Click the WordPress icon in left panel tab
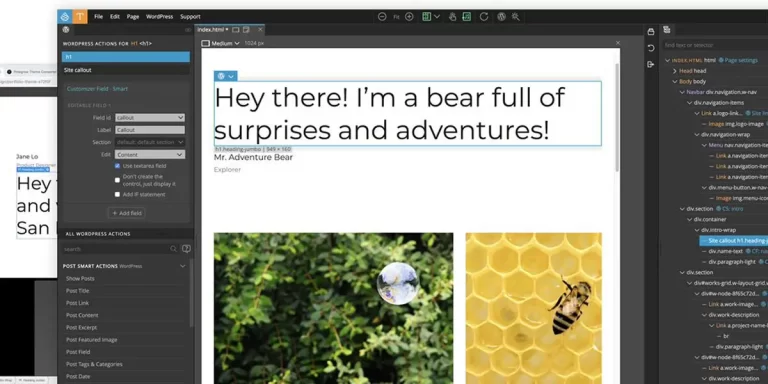This screenshot has height=384, width=768. point(66,29)
